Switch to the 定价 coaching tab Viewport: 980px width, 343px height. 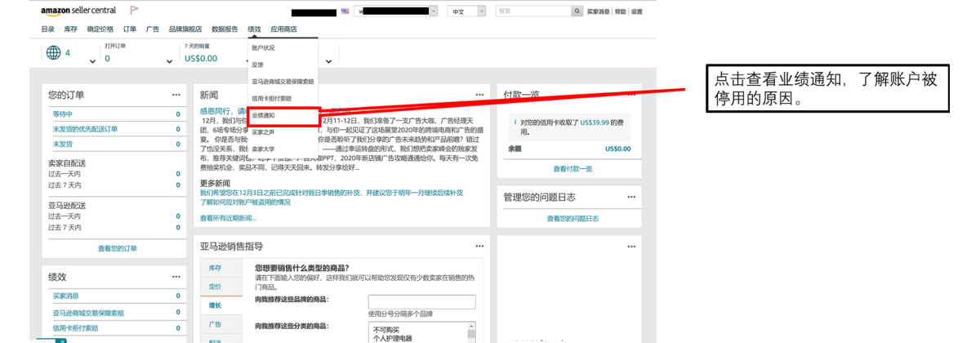(x=221, y=287)
